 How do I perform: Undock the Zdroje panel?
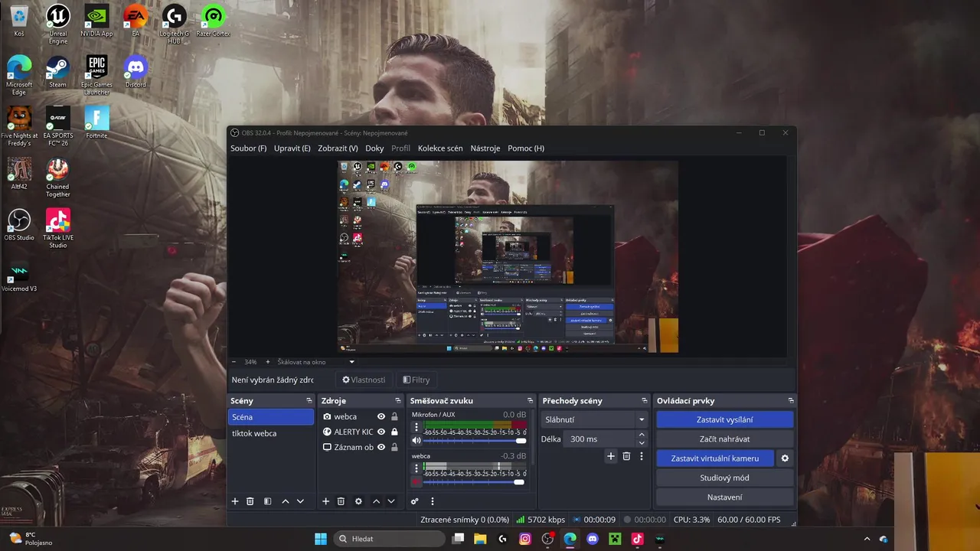point(397,401)
